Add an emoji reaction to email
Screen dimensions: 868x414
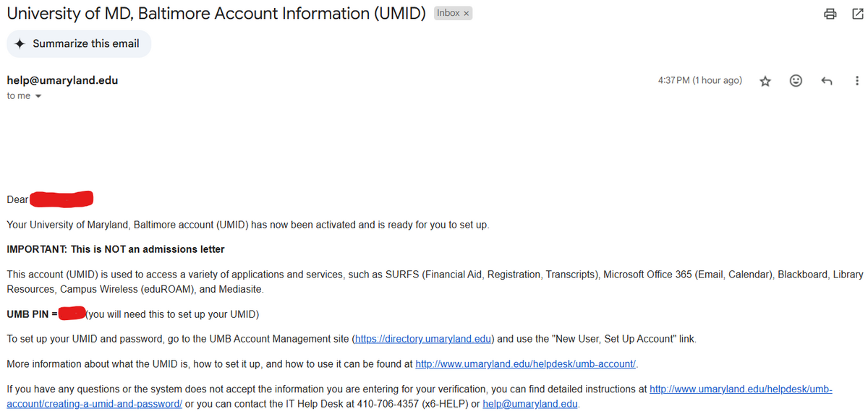796,81
